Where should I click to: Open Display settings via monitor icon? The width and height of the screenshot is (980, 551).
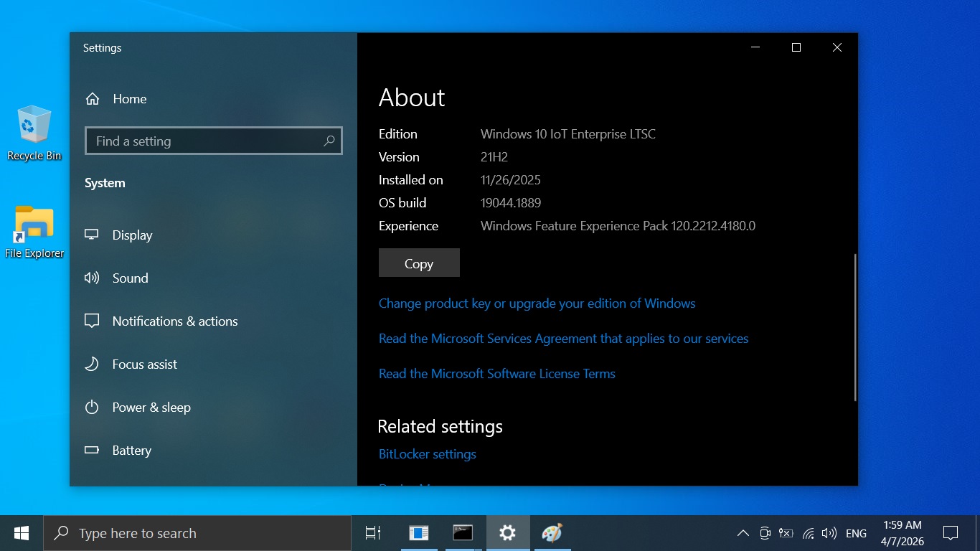[92, 235]
